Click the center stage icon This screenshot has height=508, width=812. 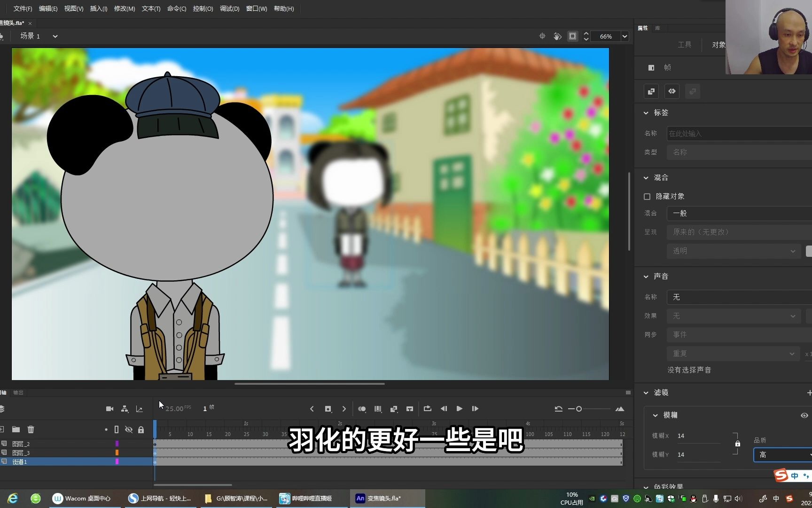pos(542,36)
